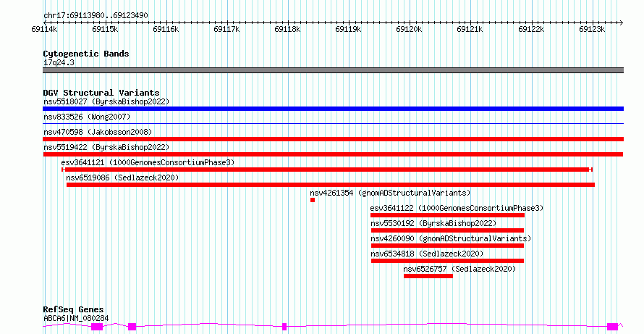Image resolution: width=644 pixels, height=334 pixels.
Task: Click the 69120k ruler tick label
Action: pyautogui.click(x=409, y=30)
